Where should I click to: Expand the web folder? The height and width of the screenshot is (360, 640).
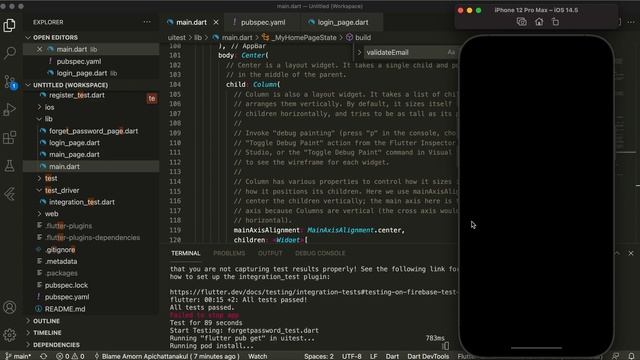(51, 214)
